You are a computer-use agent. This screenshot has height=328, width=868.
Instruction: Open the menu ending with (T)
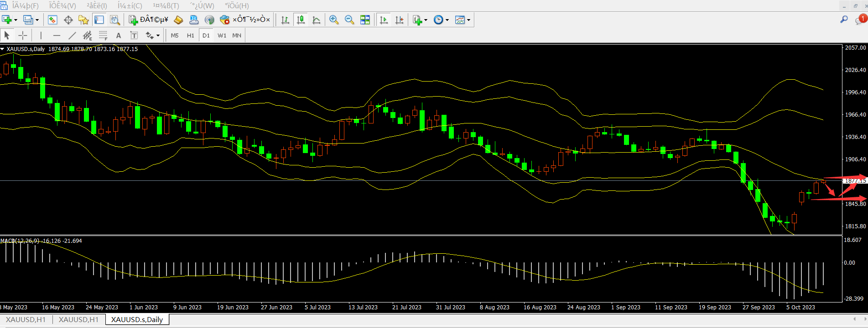[166, 6]
